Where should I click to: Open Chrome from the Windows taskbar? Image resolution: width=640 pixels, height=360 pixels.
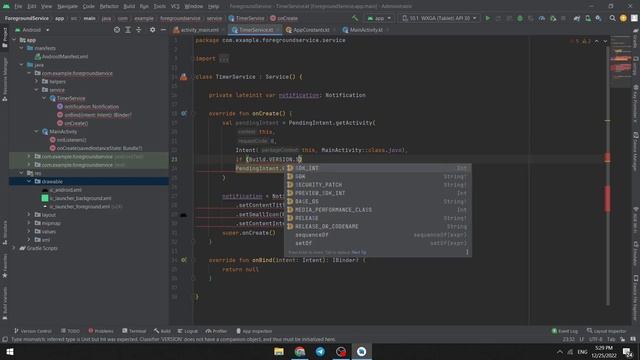tap(300, 351)
